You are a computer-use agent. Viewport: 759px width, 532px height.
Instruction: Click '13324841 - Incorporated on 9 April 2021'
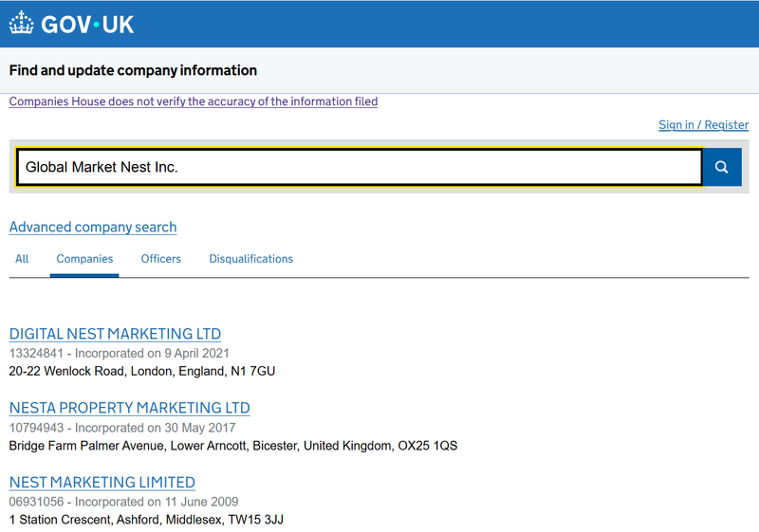pyautogui.click(x=120, y=354)
